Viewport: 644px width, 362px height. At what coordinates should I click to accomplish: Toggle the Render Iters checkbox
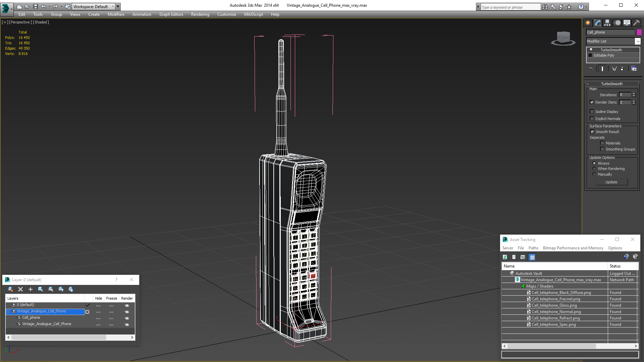592,102
